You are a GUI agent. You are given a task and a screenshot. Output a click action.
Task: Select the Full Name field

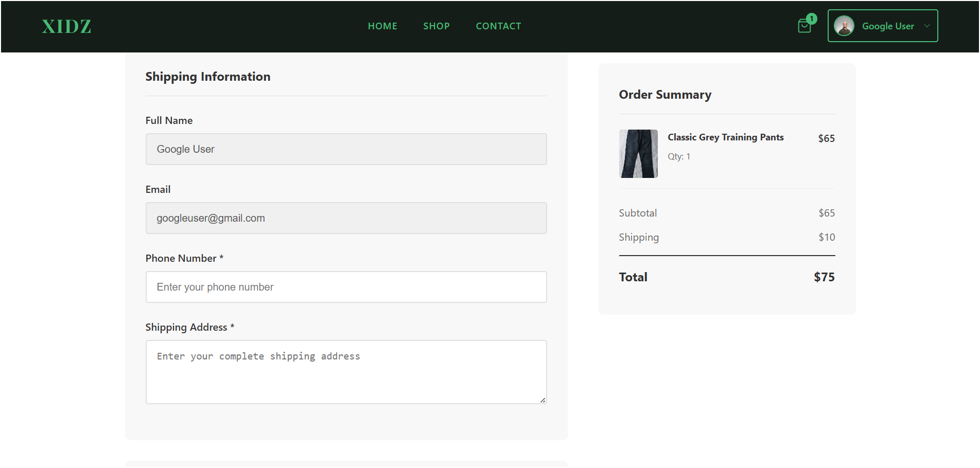tap(346, 149)
